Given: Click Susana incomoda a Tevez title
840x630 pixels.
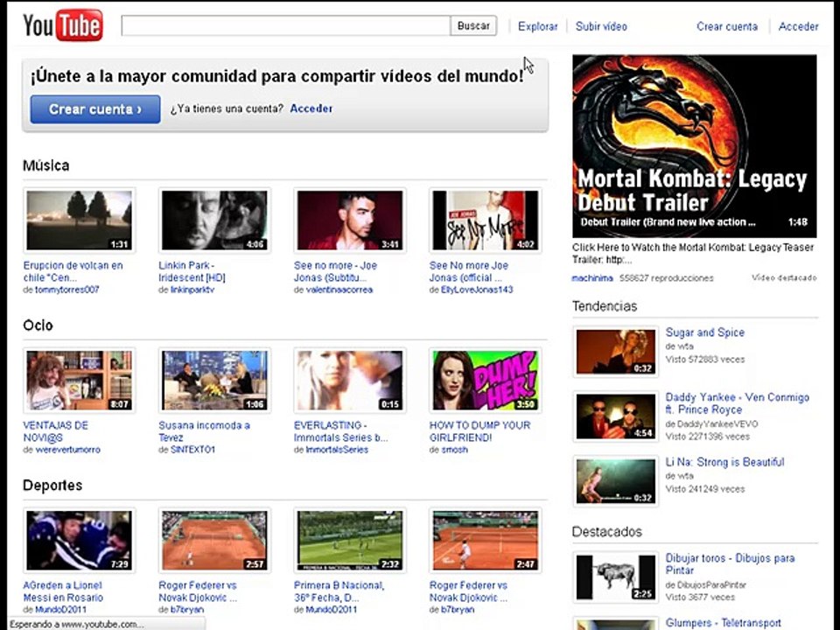Looking at the screenshot, I should [x=204, y=431].
